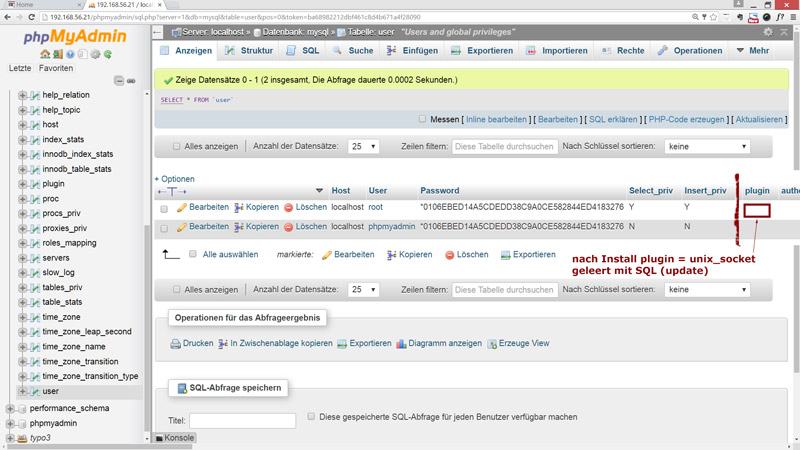Viewport: 800px width, 450px height.
Task: Expand the performance_schema database node
Action: click(10, 409)
